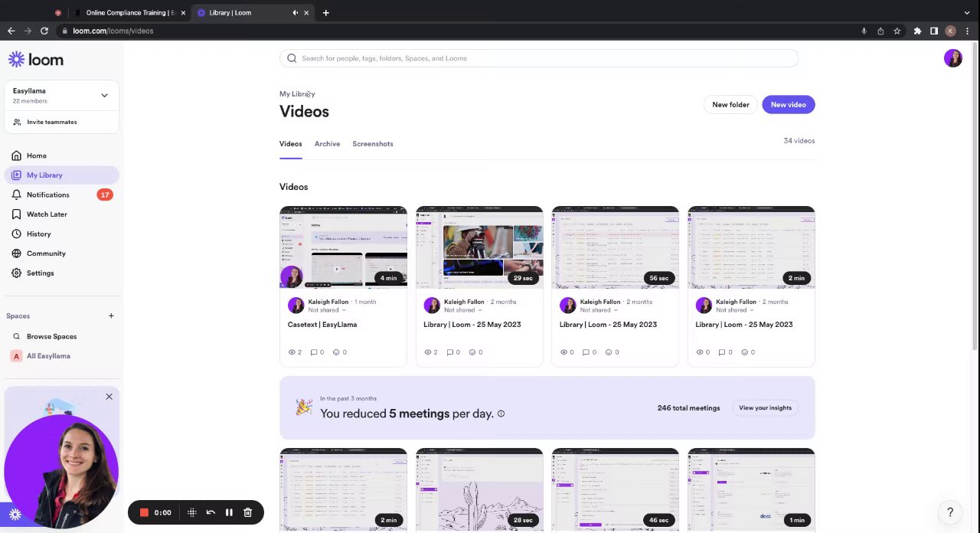Open the 28 sec video thumbnail
The height and width of the screenshot is (533, 980).
coord(479,489)
